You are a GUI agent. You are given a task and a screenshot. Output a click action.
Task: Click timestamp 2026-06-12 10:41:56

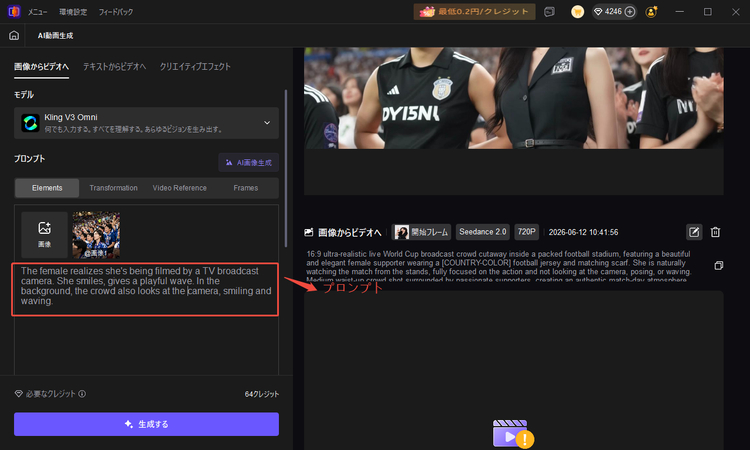point(583,232)
